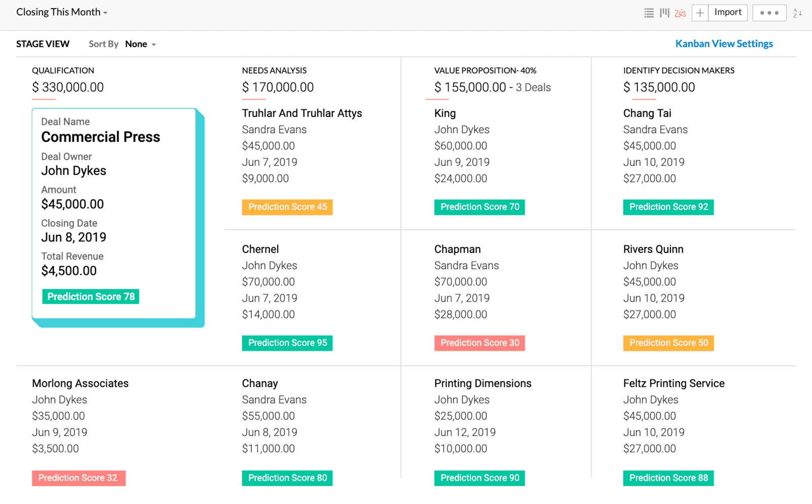This screenshot has height=504, width=812.
Task: Open the Sort By None dropdown
Action: coord(140,44)
